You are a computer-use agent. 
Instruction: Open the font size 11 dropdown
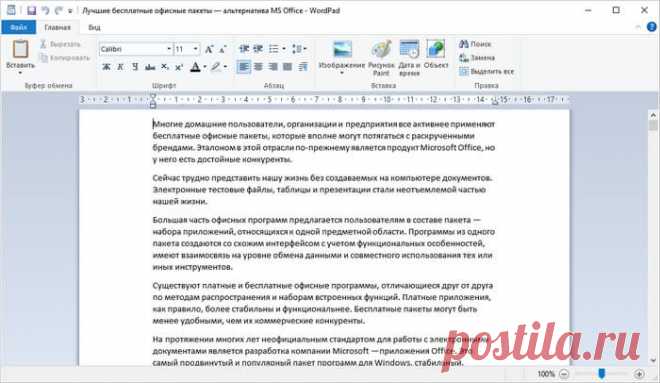click(195, 49)
